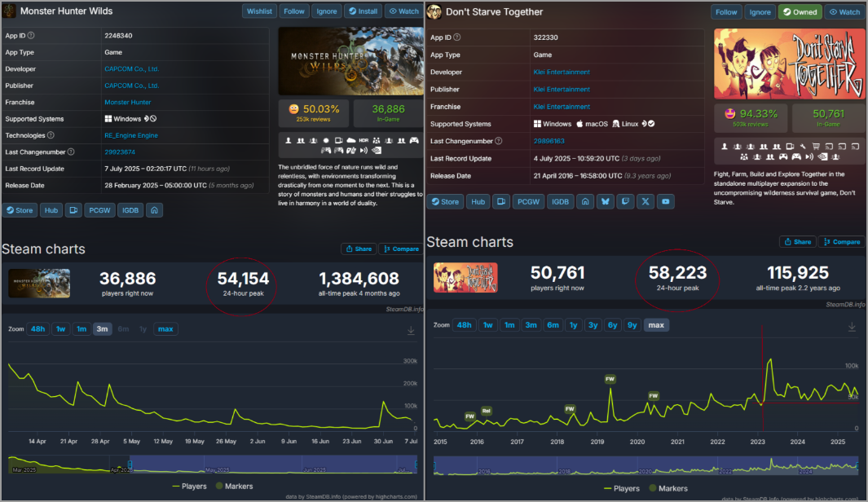The height and width of the screenshot is (502, 868).
Task: Click chart download icon for Don't Starve Together
Action: coord(853,326)
